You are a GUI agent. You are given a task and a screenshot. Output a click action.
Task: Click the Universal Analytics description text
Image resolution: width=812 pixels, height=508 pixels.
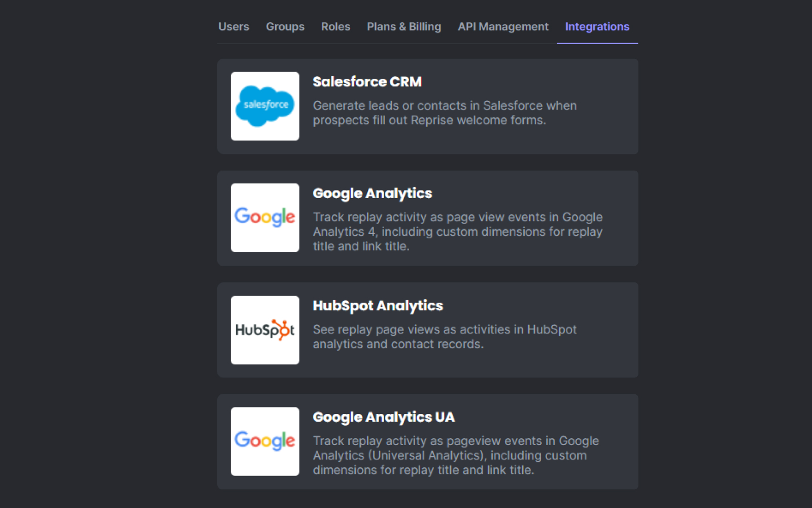[455, 455]
